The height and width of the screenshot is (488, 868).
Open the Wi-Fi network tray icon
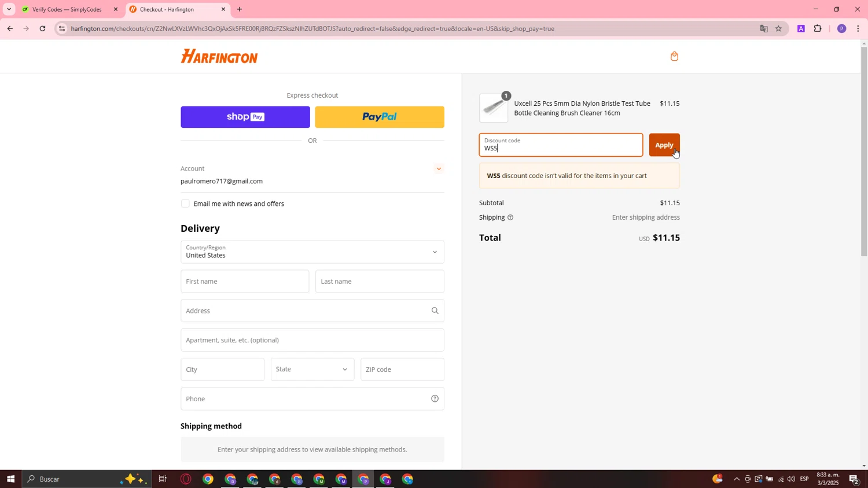pos(780,479)
